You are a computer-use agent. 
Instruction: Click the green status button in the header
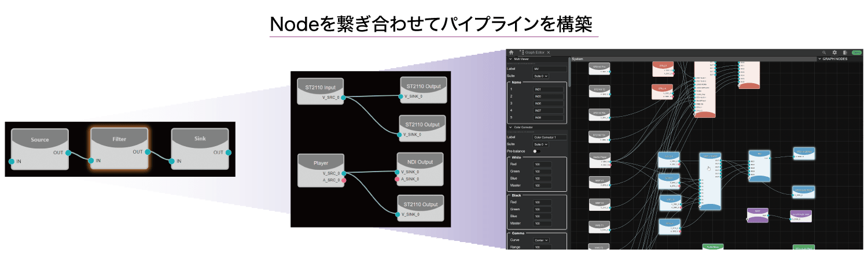856,53
